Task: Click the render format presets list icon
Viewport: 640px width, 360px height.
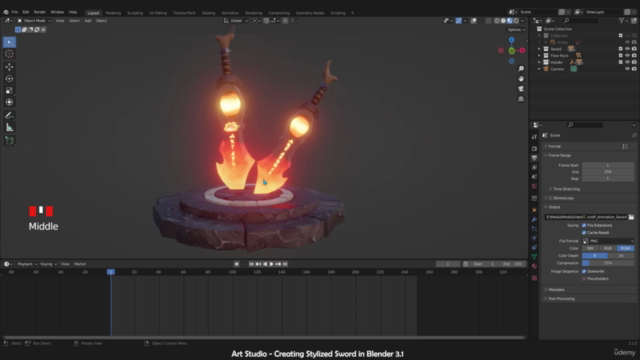Action: click(625, 146)
